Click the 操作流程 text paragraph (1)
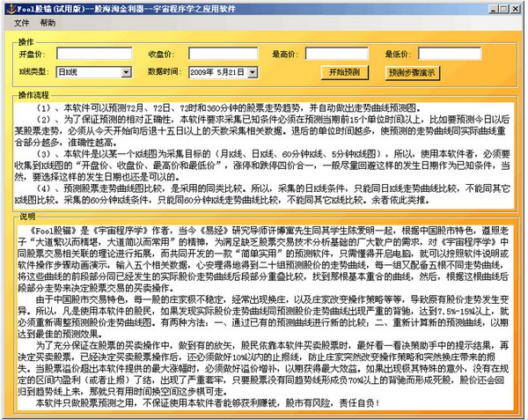The height and width of the screenshot is (420, 528). [228, 108]
